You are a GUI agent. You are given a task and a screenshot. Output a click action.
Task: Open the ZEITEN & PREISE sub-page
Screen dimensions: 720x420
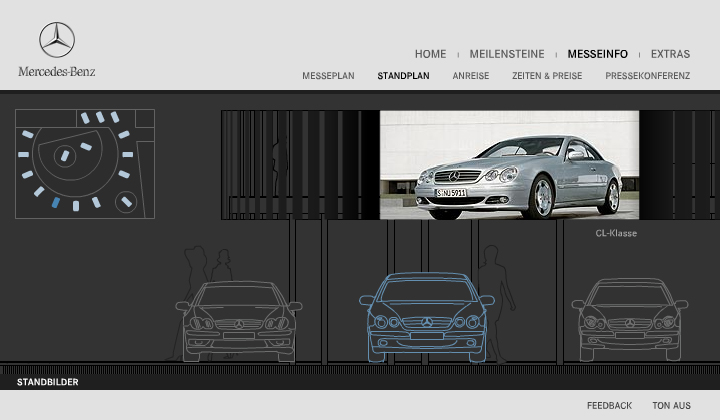[547, 76]
